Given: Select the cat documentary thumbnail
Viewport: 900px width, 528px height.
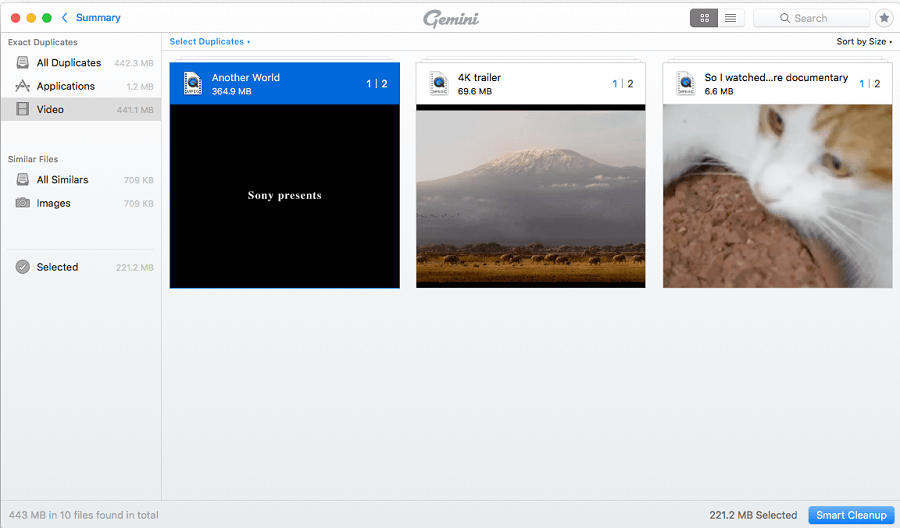Looking at the screenshot, I should click(777, 197).
